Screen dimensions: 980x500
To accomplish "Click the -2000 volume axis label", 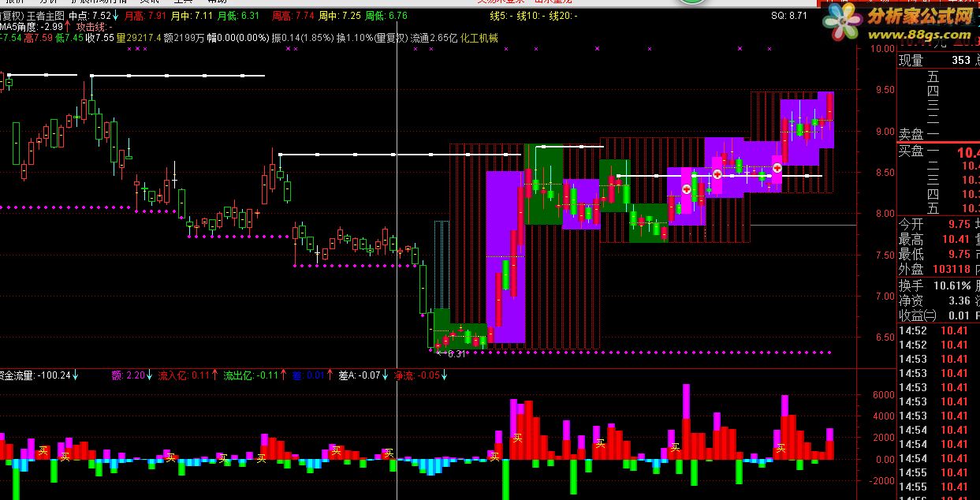I will [883, 480].
